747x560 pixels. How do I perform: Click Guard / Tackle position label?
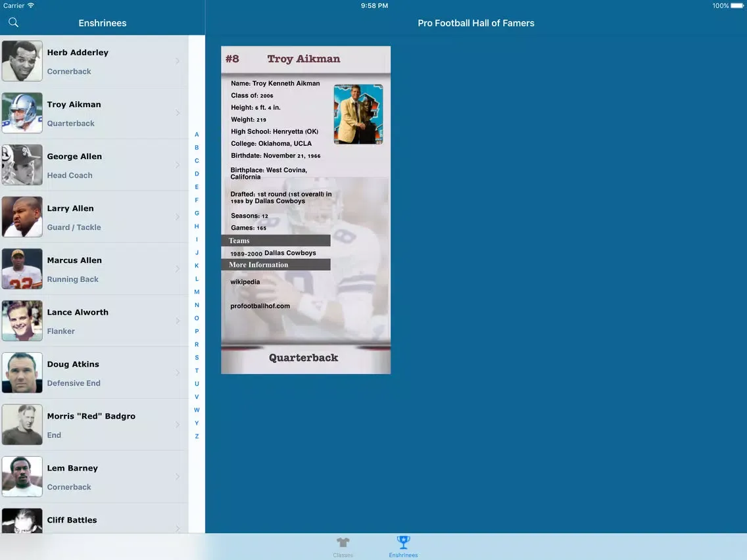74,227
